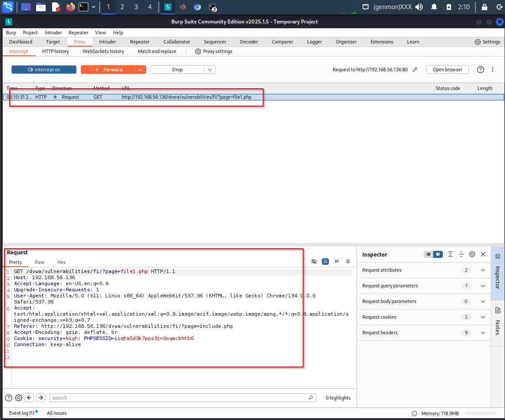Screen dimensions: 505x420
Task: Toggle the message line wrap button
Action: click(325, 261)
